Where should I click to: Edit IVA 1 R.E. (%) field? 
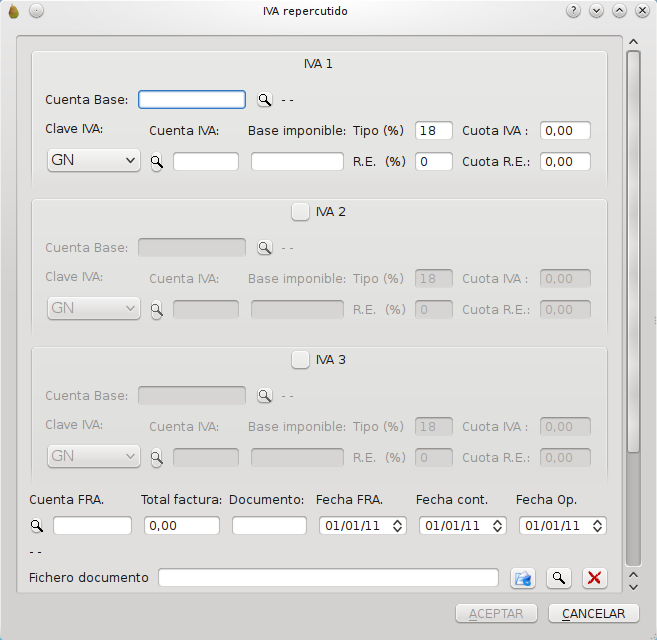(434, 162)
